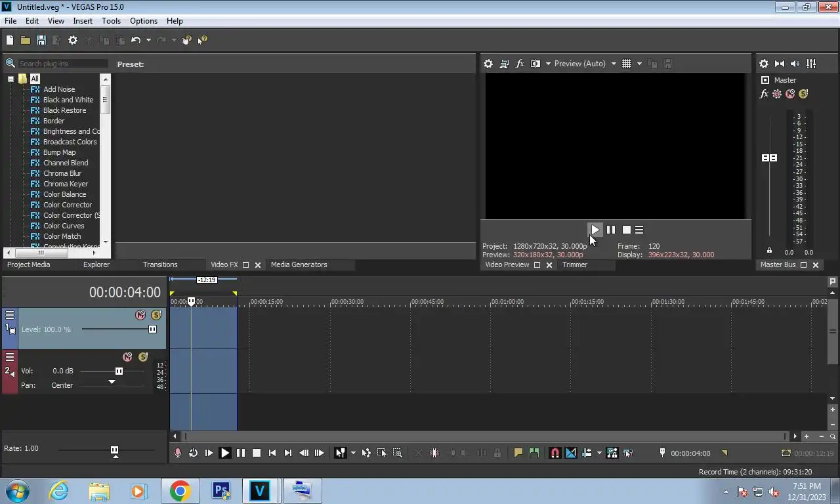Toggle the preview overlays grid icon
840x504 pixels.
627,64
